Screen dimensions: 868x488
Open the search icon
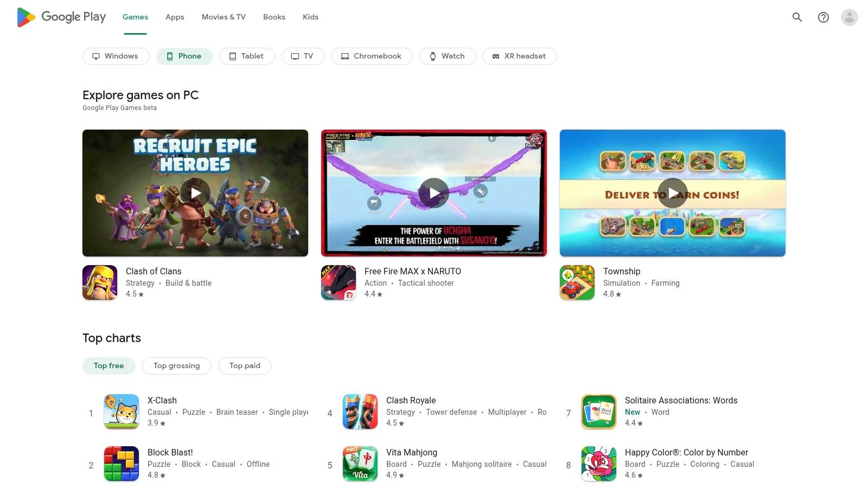pyautogui.click(x=797, y=17)
